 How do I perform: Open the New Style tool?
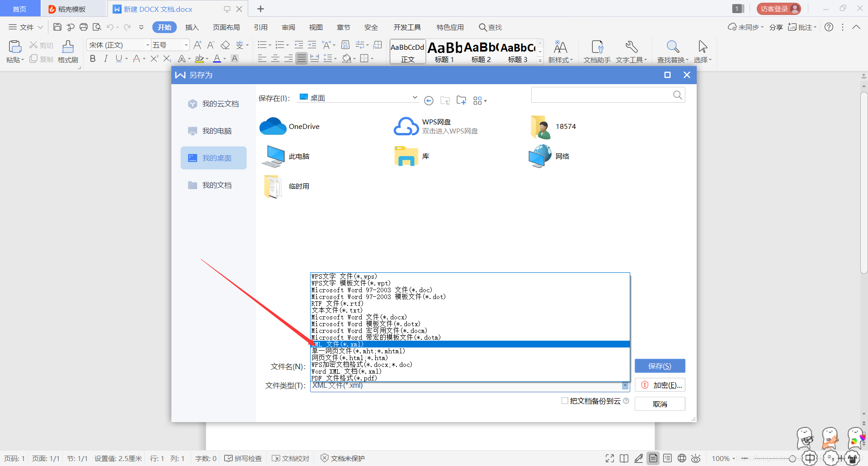coord(561,51)
